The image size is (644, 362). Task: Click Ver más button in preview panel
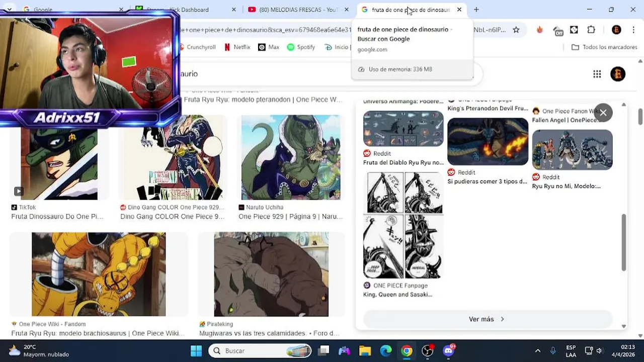click(x=487, y=319)
